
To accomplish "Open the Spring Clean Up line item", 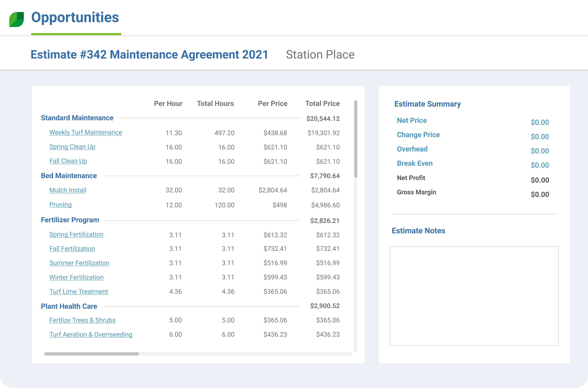I will 72,147.
